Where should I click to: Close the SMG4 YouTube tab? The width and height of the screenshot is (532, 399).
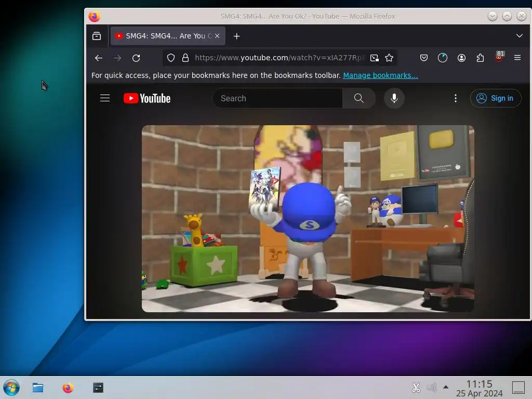point(217,36)
